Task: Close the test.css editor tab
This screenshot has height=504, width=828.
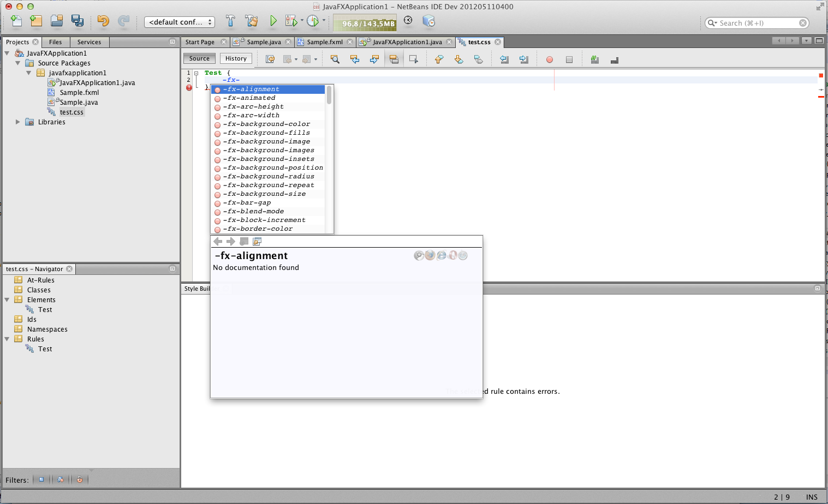Action: coord(498,42)
